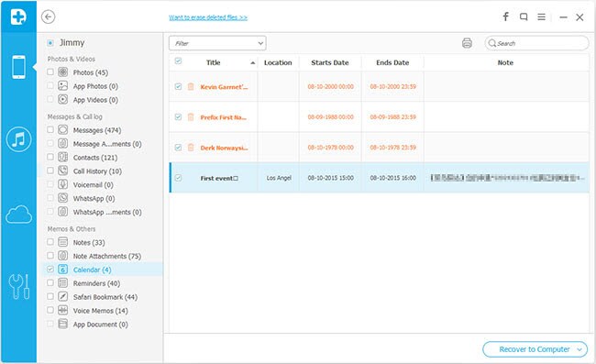Image resolution: width=596 pixels, height=364 pixels.
Task: Expand the Recover to Computer arrow
Action: [x=579, y=349]
